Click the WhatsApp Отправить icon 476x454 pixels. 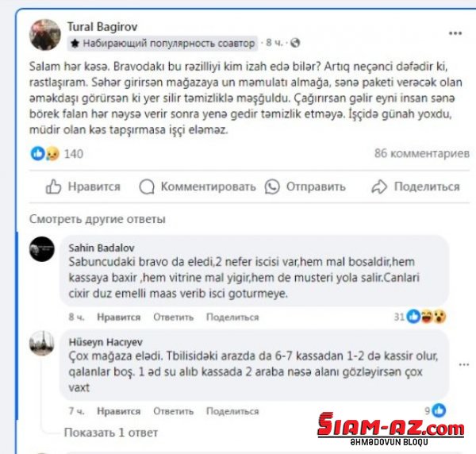(272, 187)
